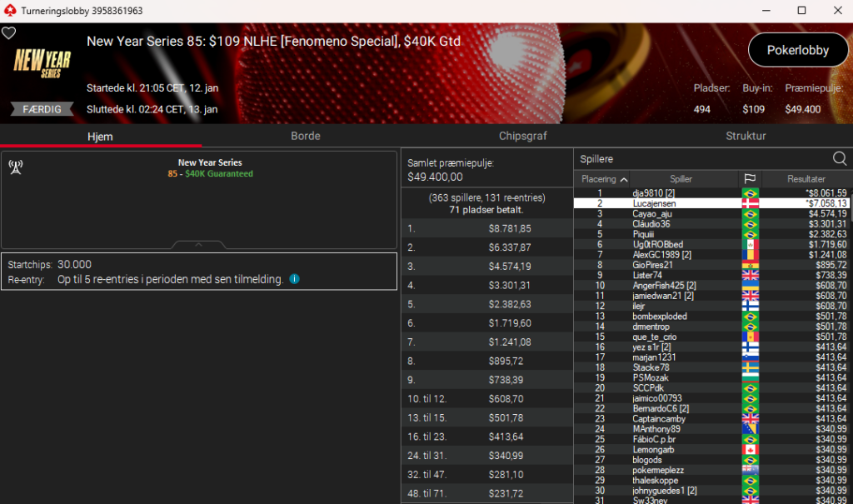Collapse the New Year Series banner panel
853x504 pixels.
[198, 245]
